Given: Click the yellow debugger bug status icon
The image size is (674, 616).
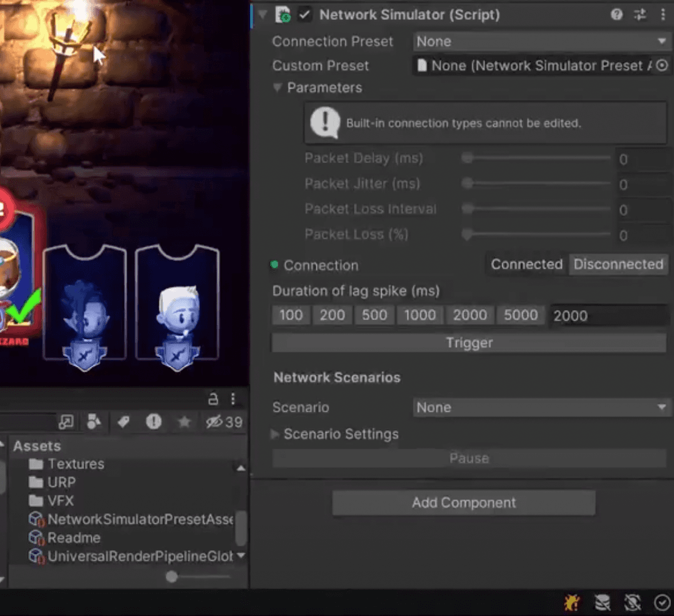Looking at the screenshot, I should [x=572, y=602].
